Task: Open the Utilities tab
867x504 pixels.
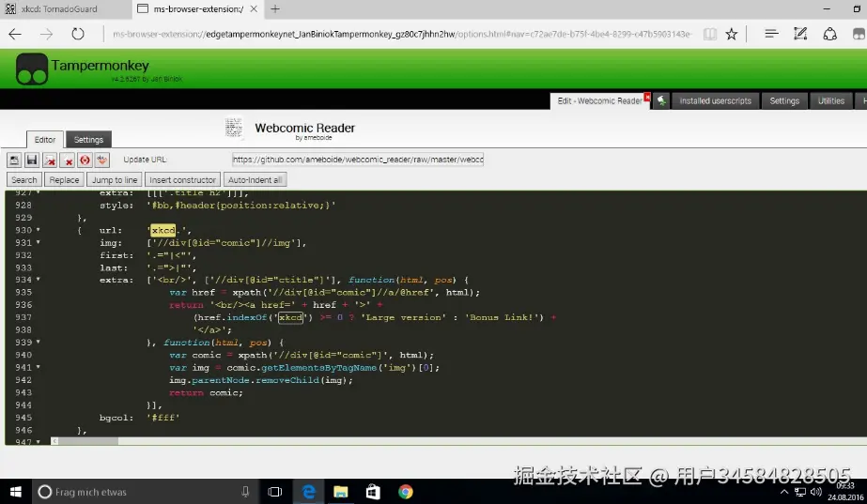Action: pos(830,101)
